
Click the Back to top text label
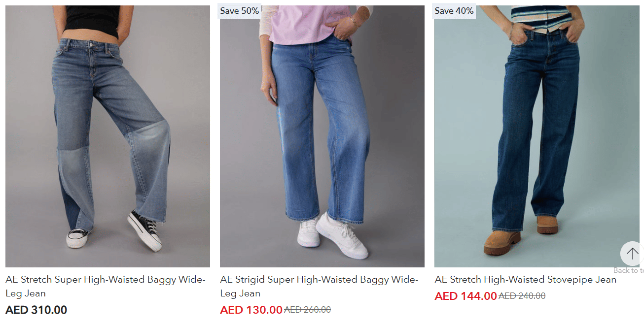click(x=629, y=270)
